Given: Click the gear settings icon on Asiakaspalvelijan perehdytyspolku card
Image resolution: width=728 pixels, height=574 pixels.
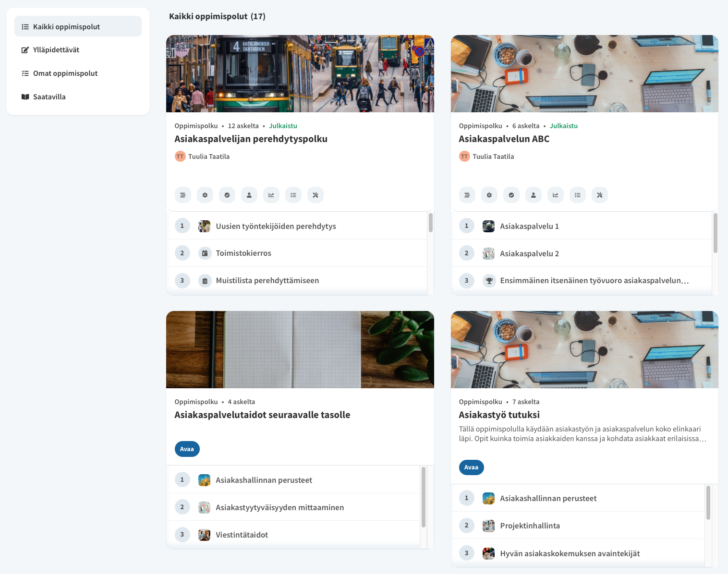Looking at the screenshot, I should click(205, 195).
